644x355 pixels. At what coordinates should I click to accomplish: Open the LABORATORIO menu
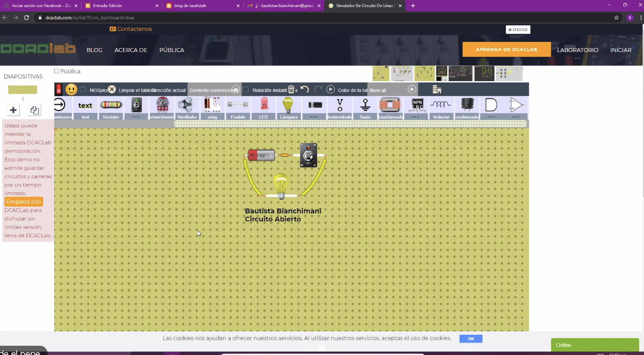click(577, 50)
